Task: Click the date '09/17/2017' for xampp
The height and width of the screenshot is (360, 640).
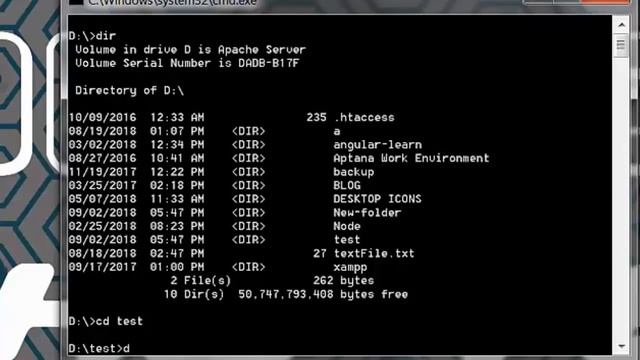Action: click(102, 267)
